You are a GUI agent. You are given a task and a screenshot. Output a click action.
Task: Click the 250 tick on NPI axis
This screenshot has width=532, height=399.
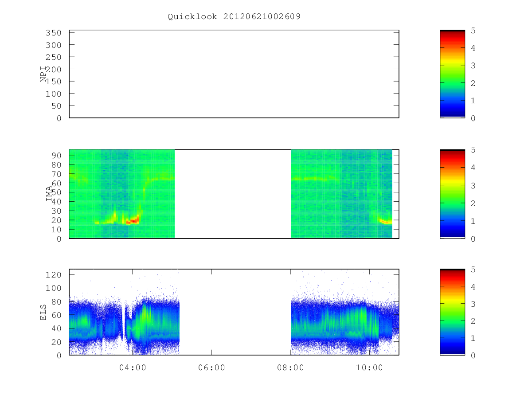point(53,57)
